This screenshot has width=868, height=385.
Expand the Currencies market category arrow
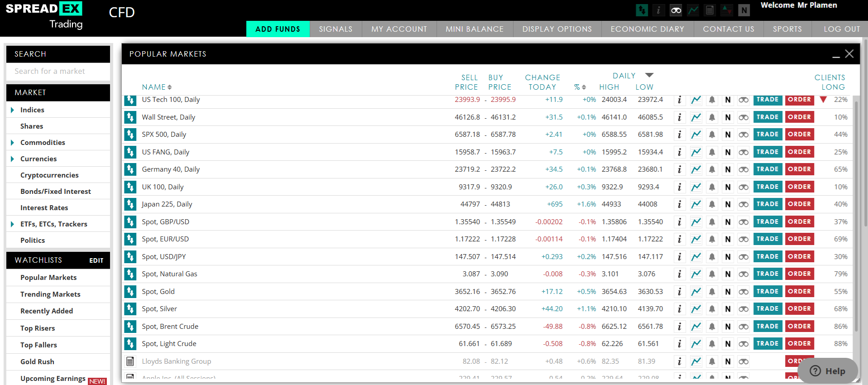(12, 159)
